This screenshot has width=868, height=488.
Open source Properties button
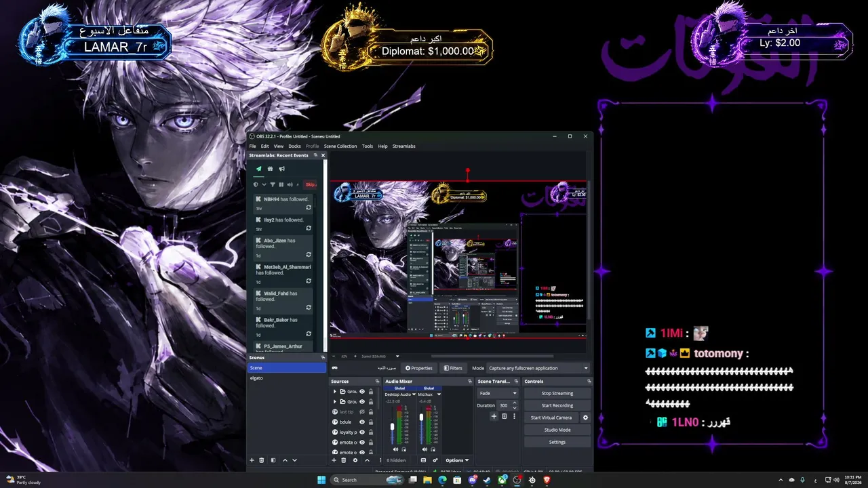tap(418, 368)
